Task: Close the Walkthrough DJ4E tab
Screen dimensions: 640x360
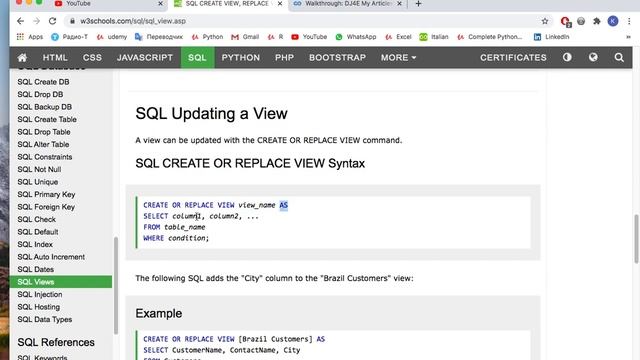Action: click(x=399, y=4)
